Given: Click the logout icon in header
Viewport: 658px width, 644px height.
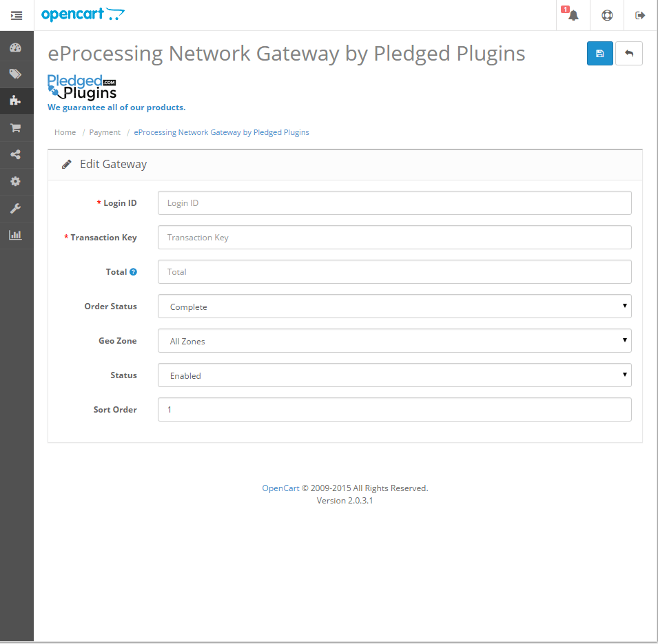Looking at the screenshot, I should point(640,15).
